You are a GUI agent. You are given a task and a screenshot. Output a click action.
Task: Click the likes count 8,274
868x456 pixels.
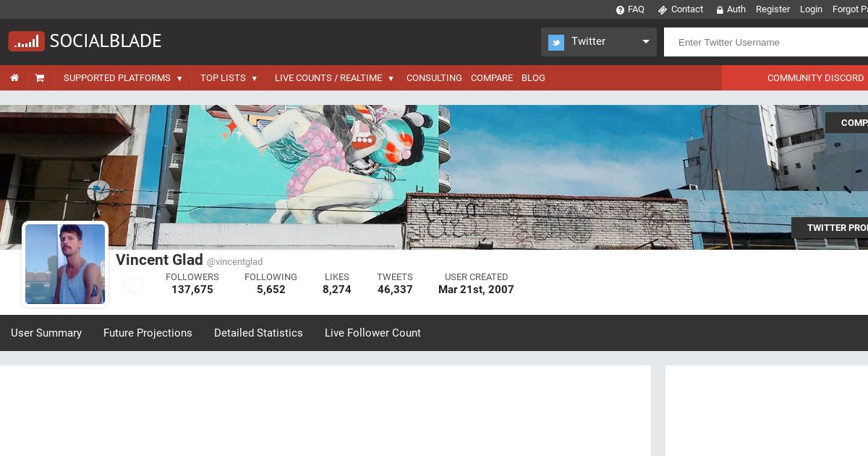pyautogui.click(x=337, y=290)
